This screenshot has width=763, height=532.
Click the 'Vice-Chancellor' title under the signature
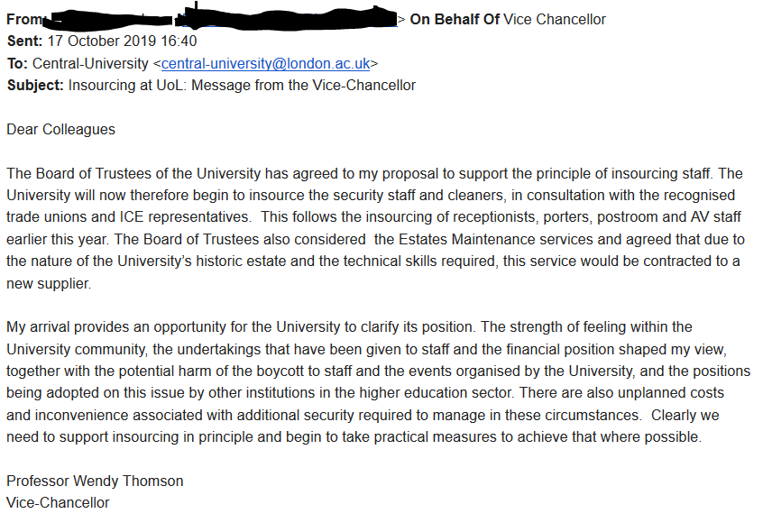(x=58, y=502)
